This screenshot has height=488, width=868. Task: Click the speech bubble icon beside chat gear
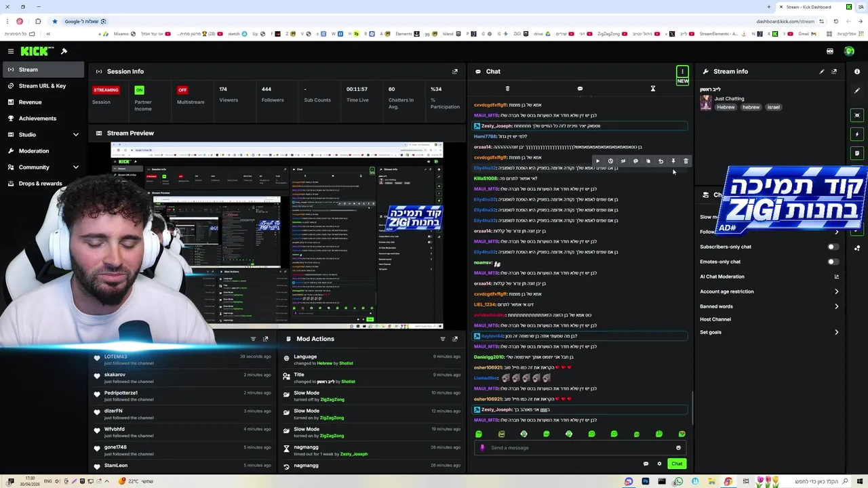(646, 464)
